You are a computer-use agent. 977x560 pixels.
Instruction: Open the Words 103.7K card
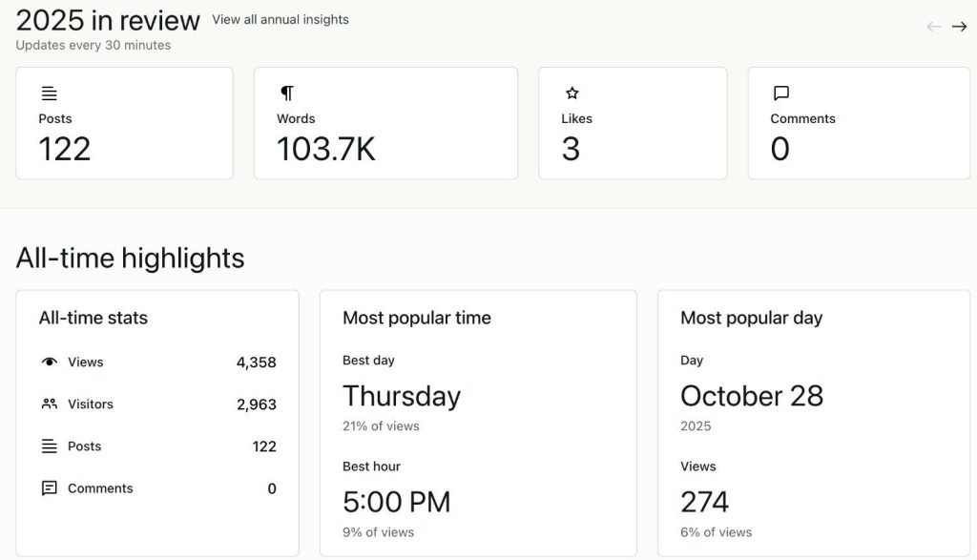385,123
